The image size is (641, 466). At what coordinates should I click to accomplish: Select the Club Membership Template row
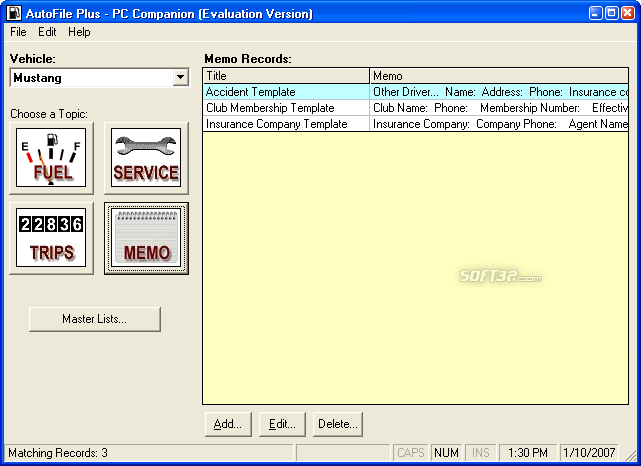pos(415,108)
